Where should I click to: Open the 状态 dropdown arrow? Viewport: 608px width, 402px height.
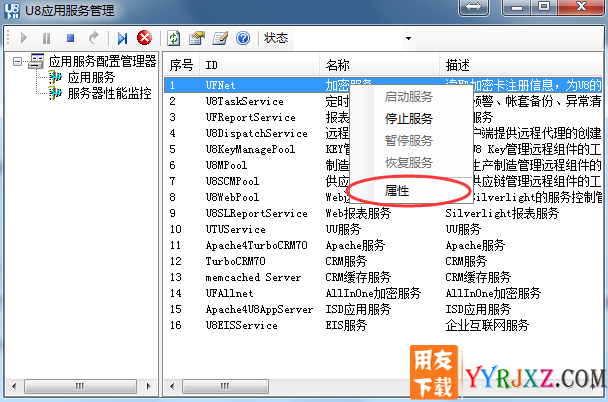tap(408, 38)
